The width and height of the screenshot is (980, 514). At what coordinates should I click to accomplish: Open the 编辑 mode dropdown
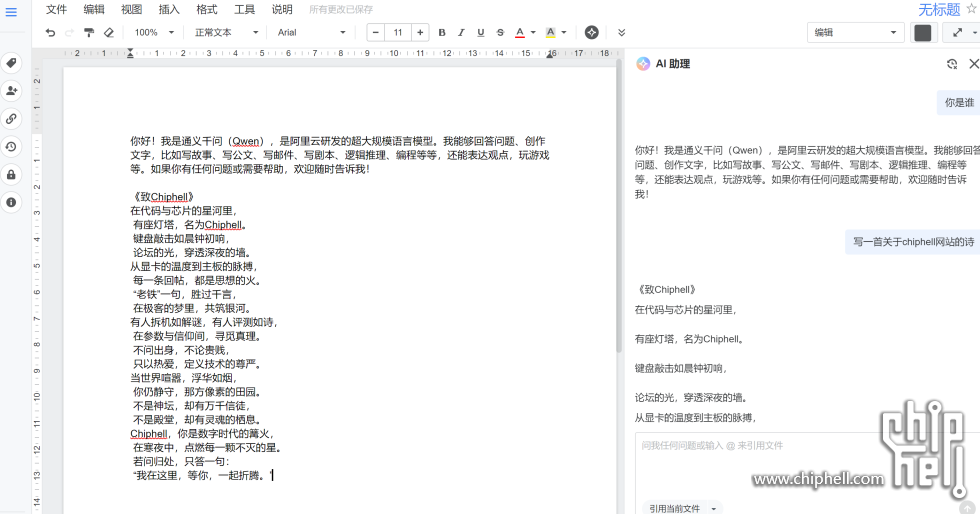(x=856, y=33)
